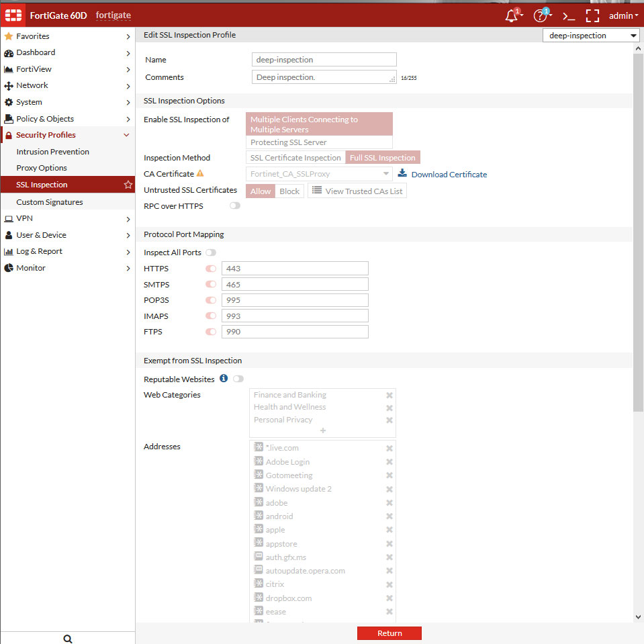
Task: Expand the Dashboard menu
Action: (67, 52)
